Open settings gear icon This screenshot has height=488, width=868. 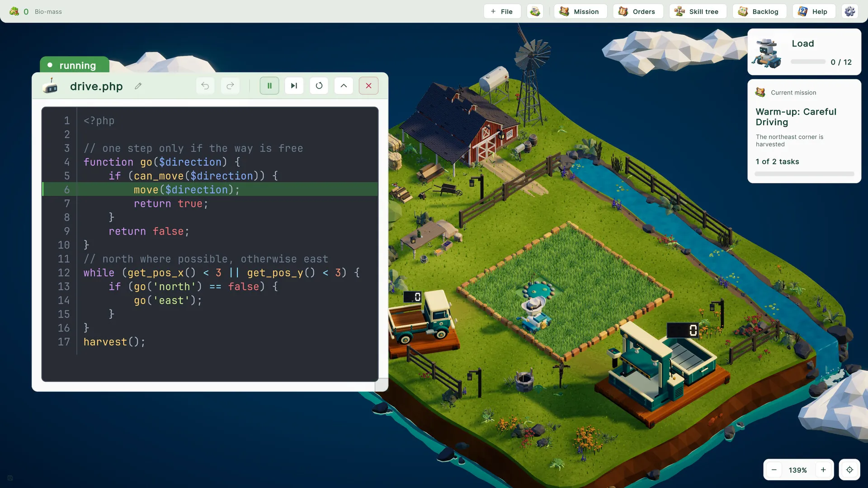[850, 11]
